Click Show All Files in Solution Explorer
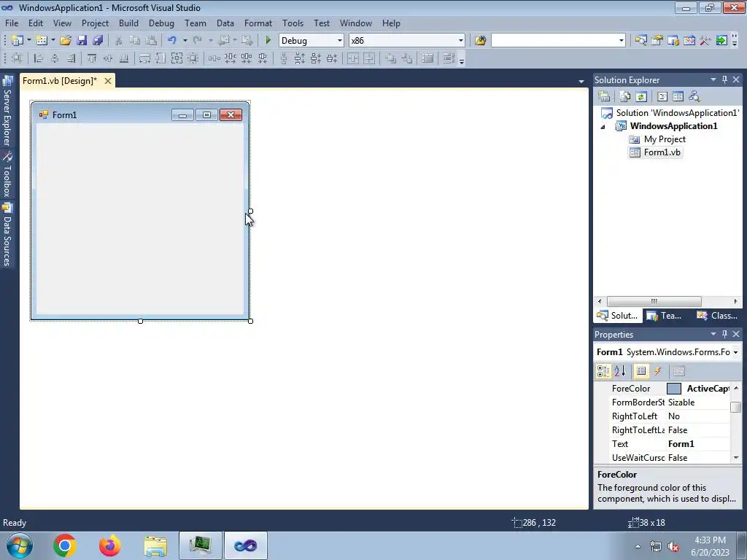Viewport: 747px width, 560px height. [x=625, y=97]
